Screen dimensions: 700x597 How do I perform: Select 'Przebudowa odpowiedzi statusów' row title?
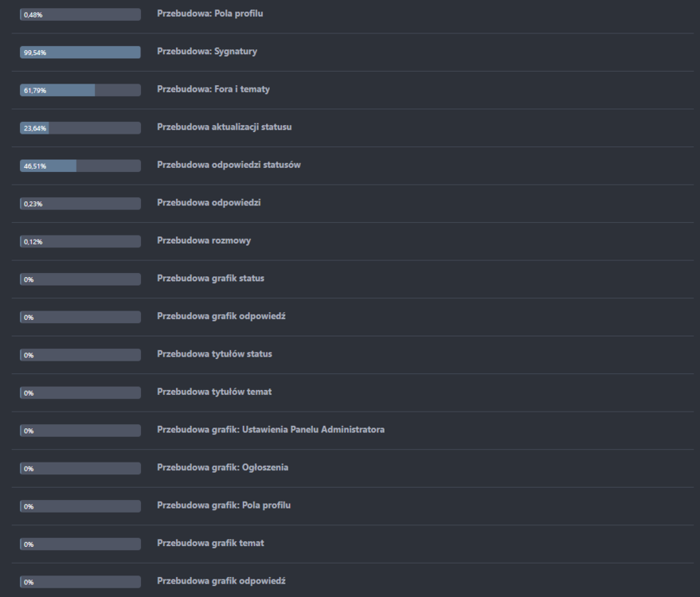pos(229,165)
